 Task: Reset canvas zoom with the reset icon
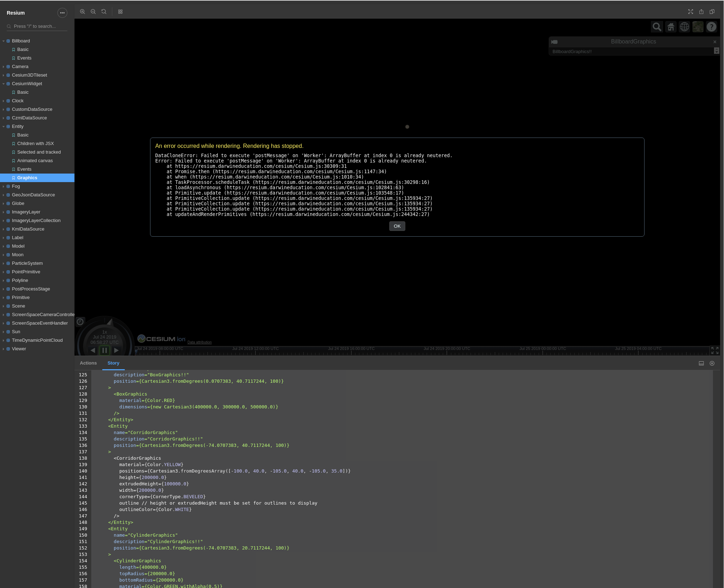pyautogui.click(x=104, y=11)
